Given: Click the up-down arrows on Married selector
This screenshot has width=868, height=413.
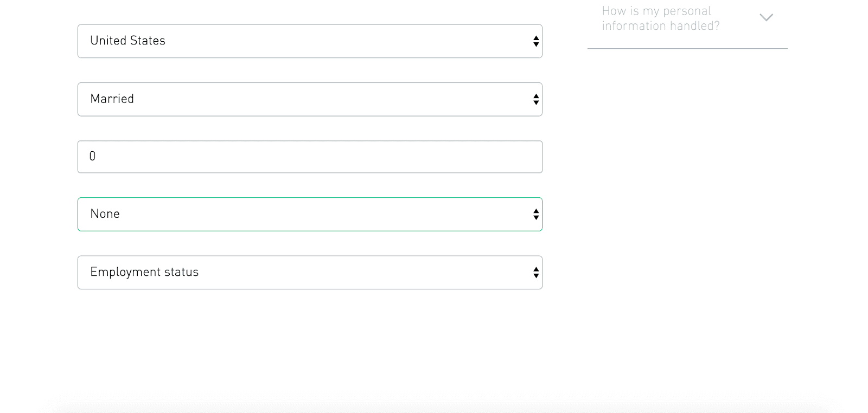Looking at the screenshot, I should click(536, 99).
